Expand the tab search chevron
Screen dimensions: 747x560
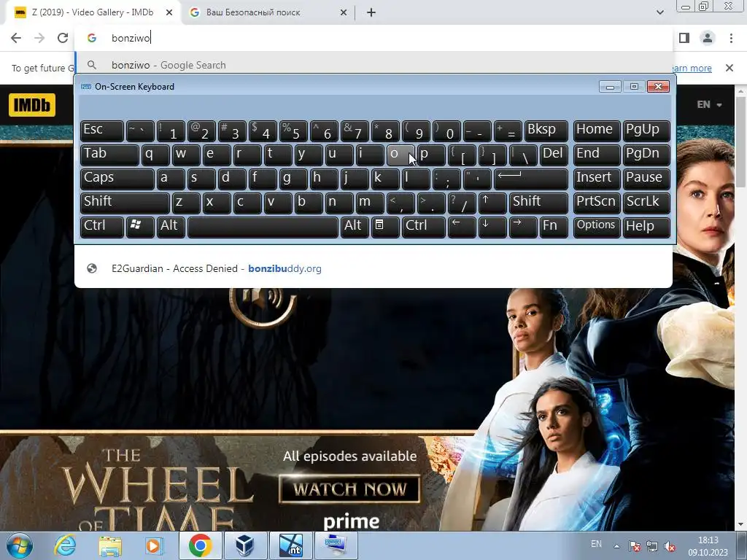click(659, 12)
